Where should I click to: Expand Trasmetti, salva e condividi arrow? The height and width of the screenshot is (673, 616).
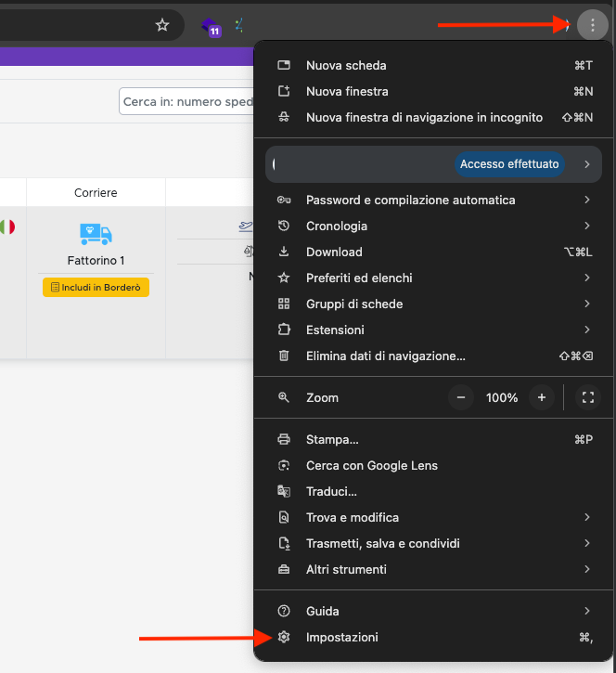[x=587, y=543]
